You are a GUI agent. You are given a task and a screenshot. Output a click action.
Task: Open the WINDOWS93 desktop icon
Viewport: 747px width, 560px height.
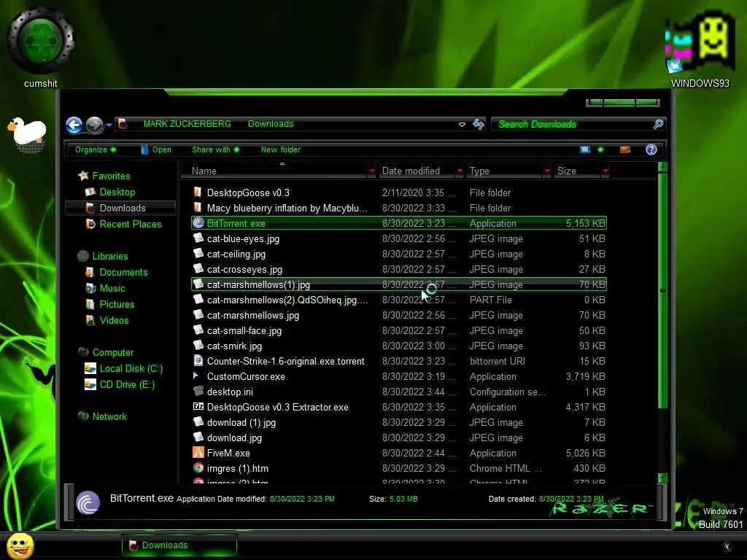point(700,50)
